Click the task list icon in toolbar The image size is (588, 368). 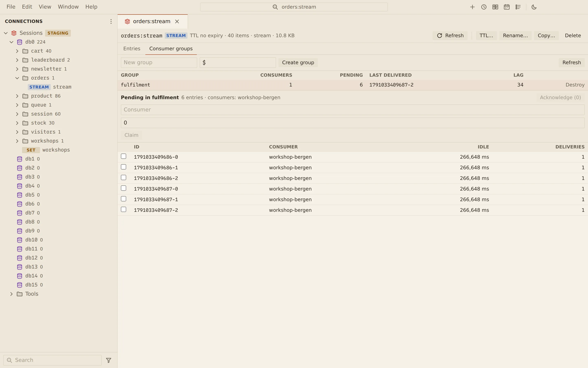pos(518,7)
